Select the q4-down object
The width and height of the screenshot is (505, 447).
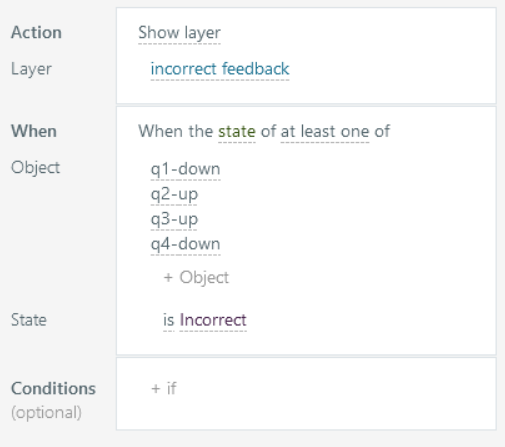185,244
